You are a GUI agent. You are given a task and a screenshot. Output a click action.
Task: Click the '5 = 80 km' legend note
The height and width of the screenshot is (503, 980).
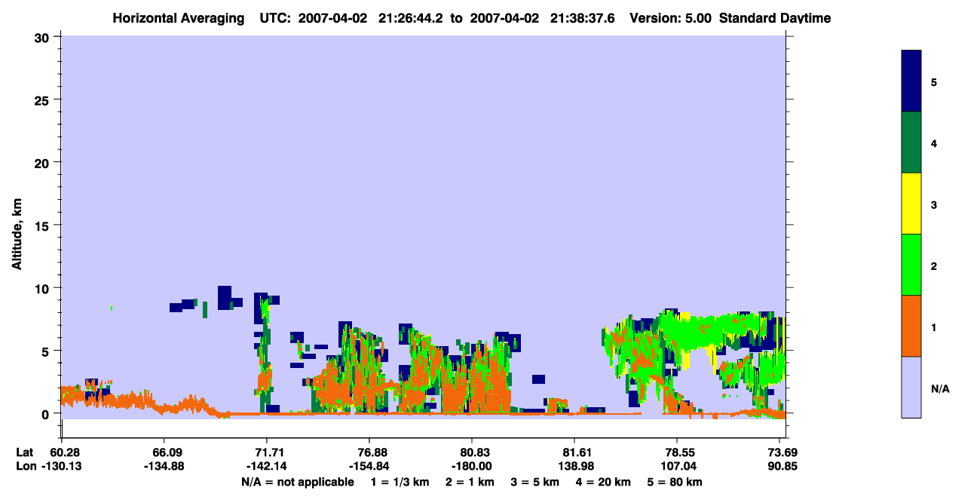click(675, 482)
